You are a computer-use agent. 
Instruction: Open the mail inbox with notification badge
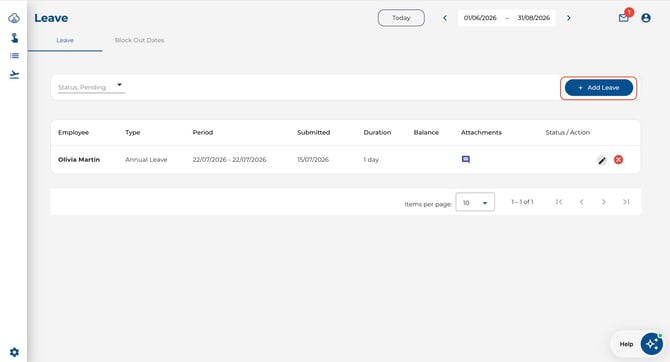click(x=623, y=18)
